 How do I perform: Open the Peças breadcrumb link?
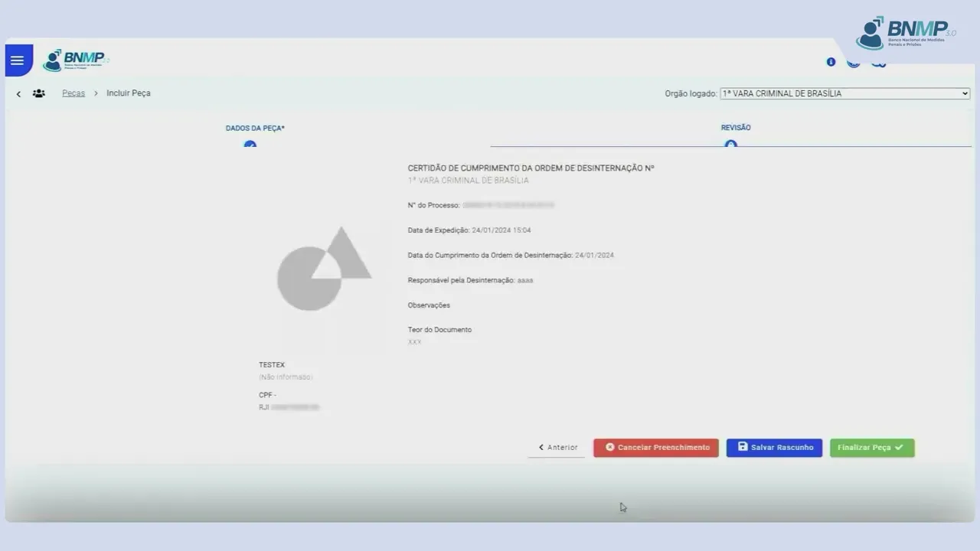[73, 93]
